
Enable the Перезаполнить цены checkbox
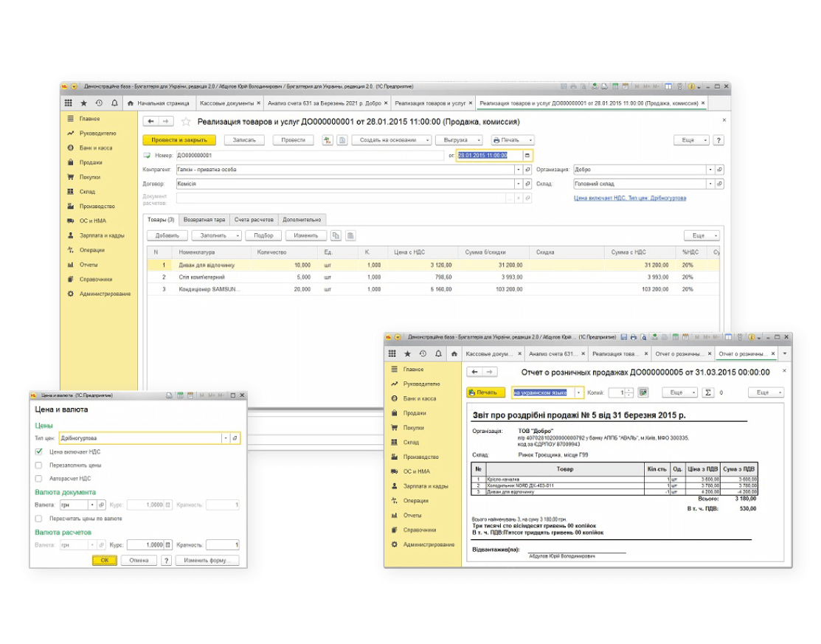pos(39,465)
